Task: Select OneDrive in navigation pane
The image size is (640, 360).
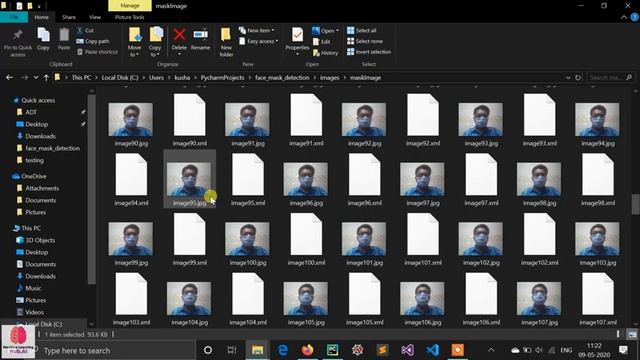Action: pos(33,176)
